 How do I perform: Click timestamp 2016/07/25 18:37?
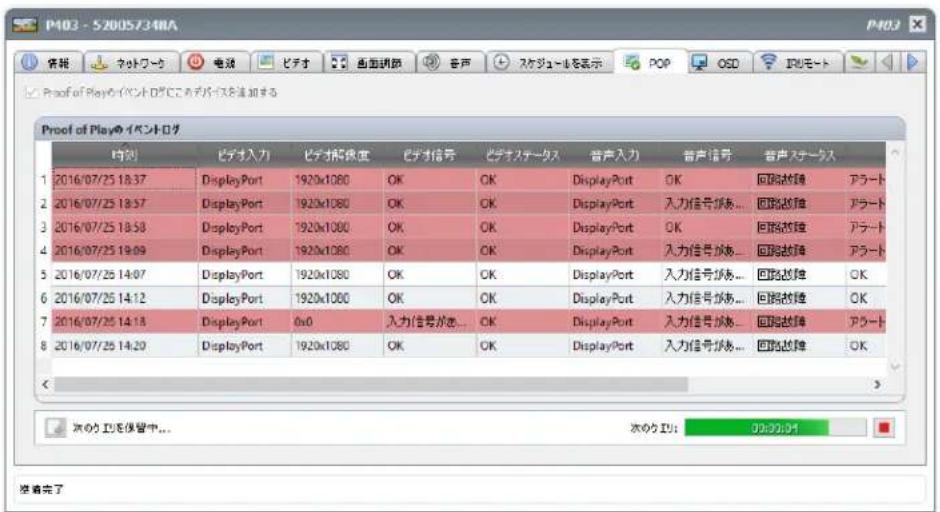(x=100, y=180)
